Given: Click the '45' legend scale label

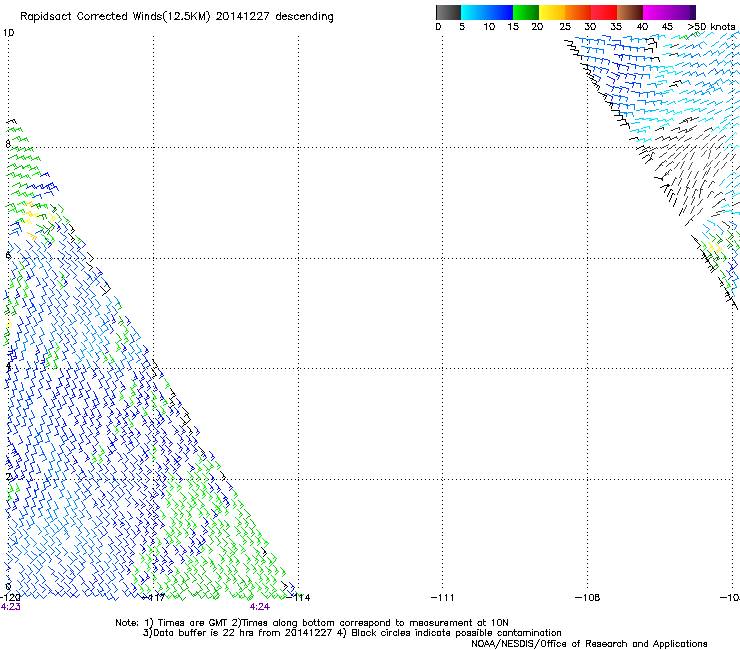Looking at the screenshot, I should [667, 27].
